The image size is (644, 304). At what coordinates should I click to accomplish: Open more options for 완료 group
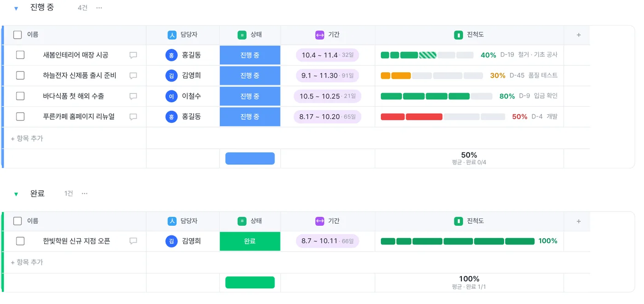(85, 193)
